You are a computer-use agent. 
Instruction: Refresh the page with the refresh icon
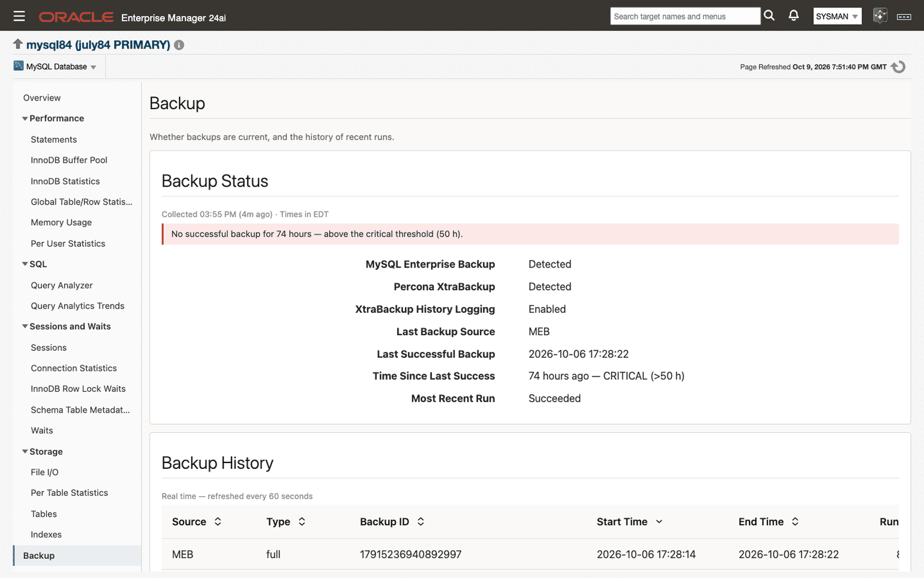click(x=898, y=67)
